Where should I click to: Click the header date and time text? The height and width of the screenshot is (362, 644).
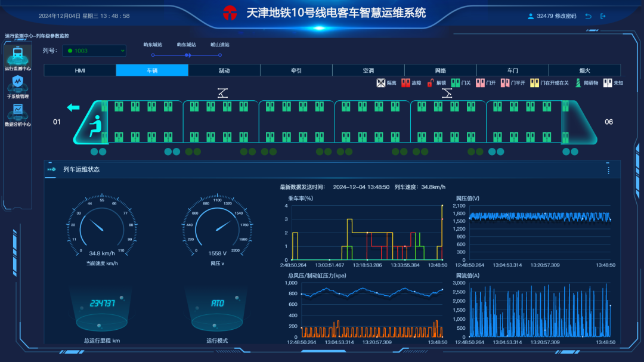(x=84, y=16)
